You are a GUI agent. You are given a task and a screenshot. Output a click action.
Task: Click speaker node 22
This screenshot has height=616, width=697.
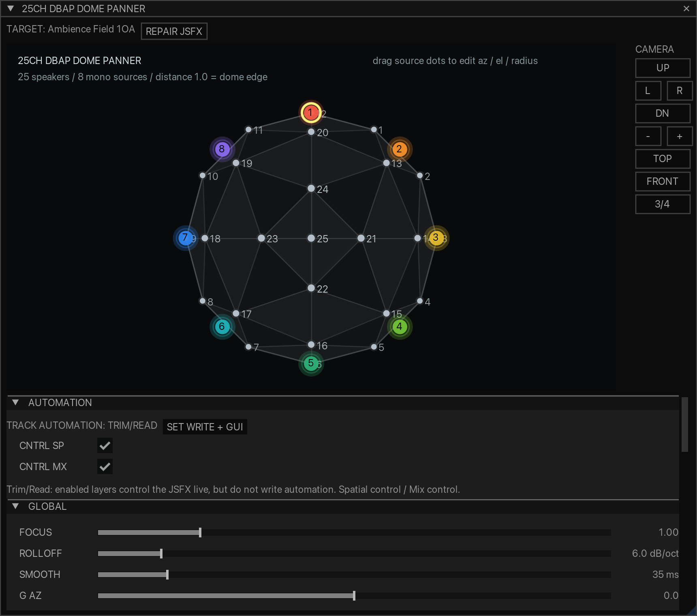tap(311, 288)
